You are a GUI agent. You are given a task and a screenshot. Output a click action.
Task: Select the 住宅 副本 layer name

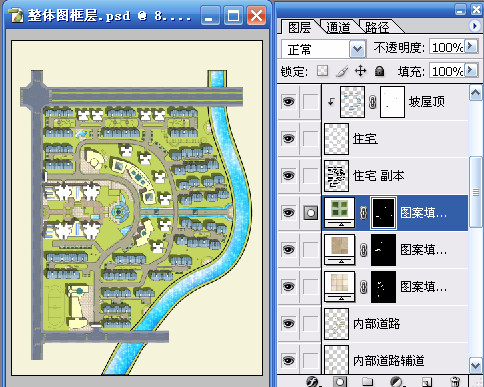379,175
